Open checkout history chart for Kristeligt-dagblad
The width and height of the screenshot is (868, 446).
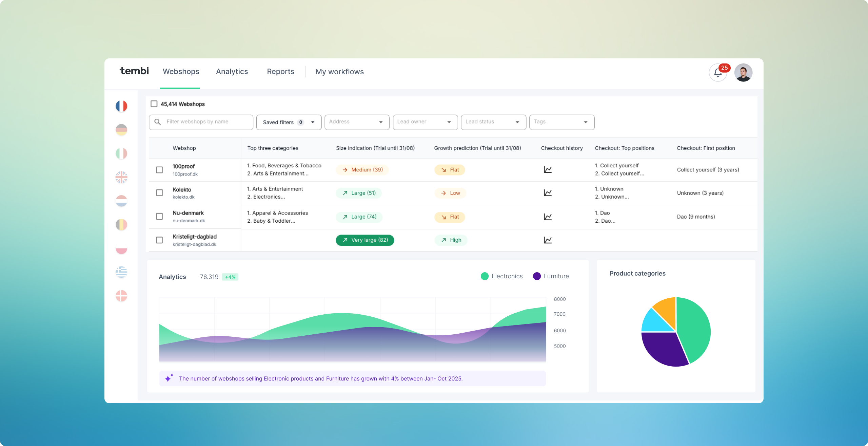(x=548, y=240)
